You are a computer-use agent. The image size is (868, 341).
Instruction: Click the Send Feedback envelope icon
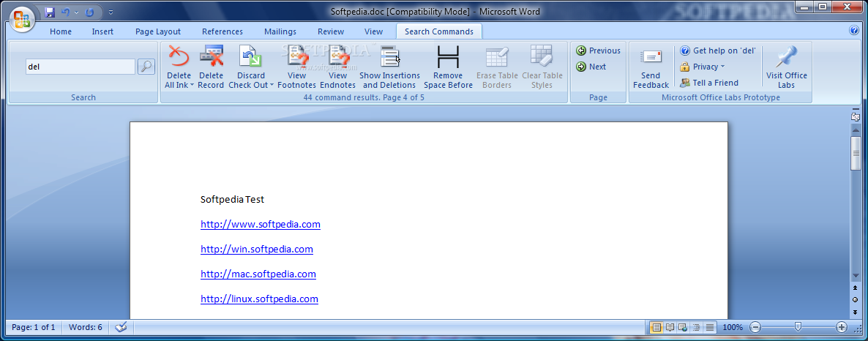[x=651, y=58]
